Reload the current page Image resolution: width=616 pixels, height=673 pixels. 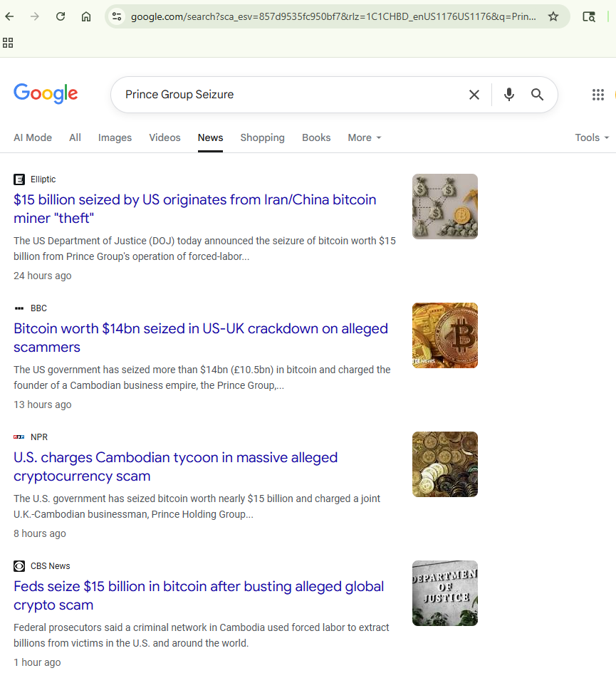(x=61, y=17)
